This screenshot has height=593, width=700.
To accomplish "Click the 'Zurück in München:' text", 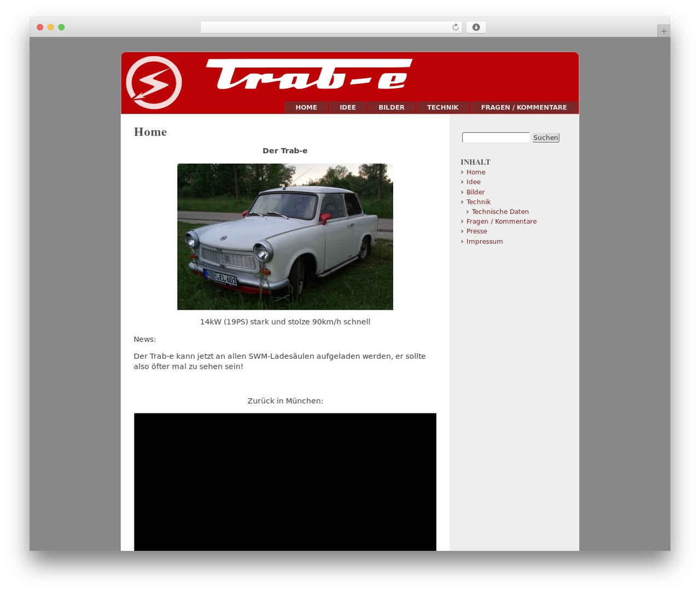I will tap(285, 401).
